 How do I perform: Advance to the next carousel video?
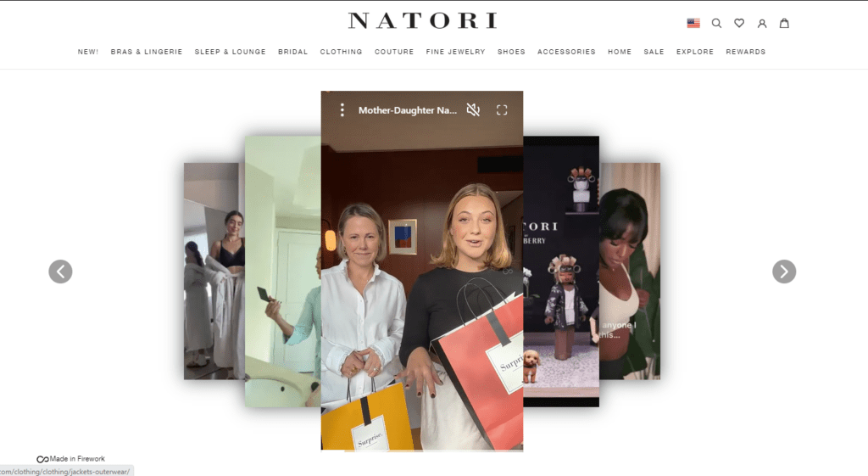pyautogui.click(x=784, y=272)
